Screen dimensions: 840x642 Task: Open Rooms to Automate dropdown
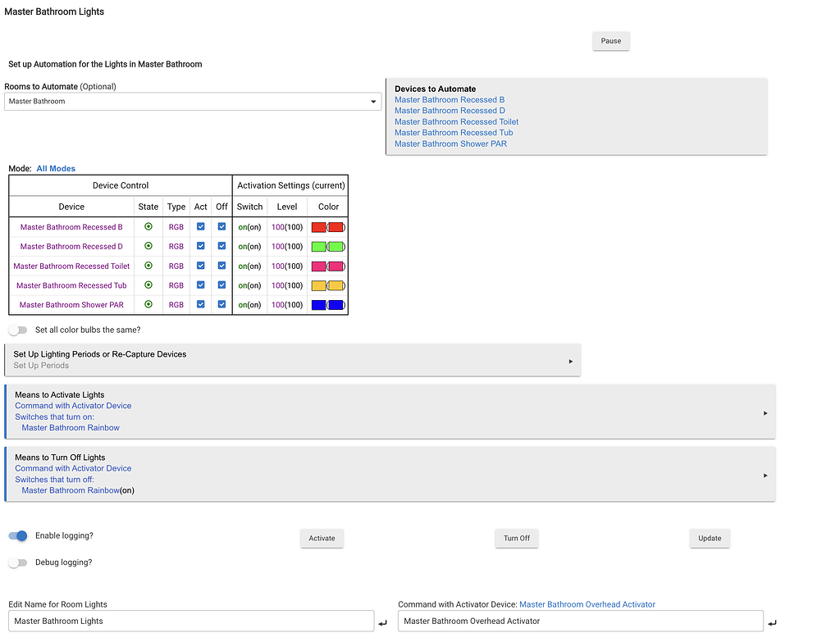[193, 102]
